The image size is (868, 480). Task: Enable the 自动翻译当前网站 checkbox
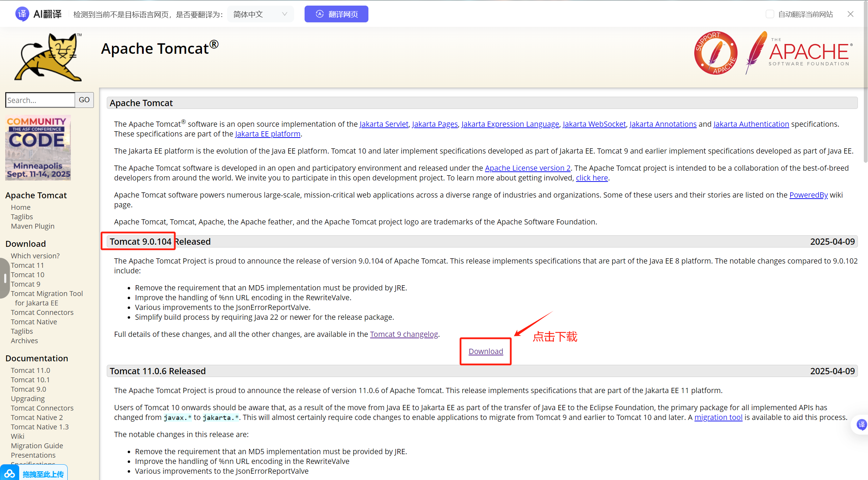[770, 14]
